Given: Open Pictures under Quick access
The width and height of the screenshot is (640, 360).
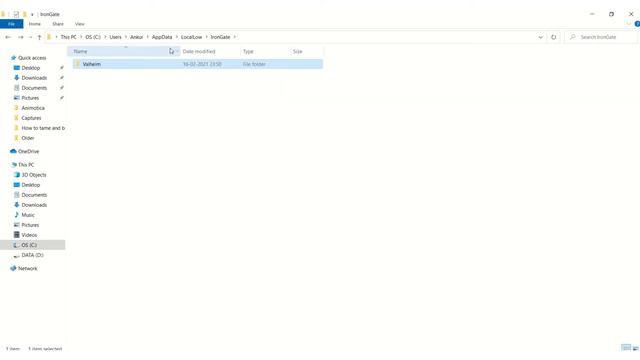Looking at the screenshot, I should tap(30, 98).
